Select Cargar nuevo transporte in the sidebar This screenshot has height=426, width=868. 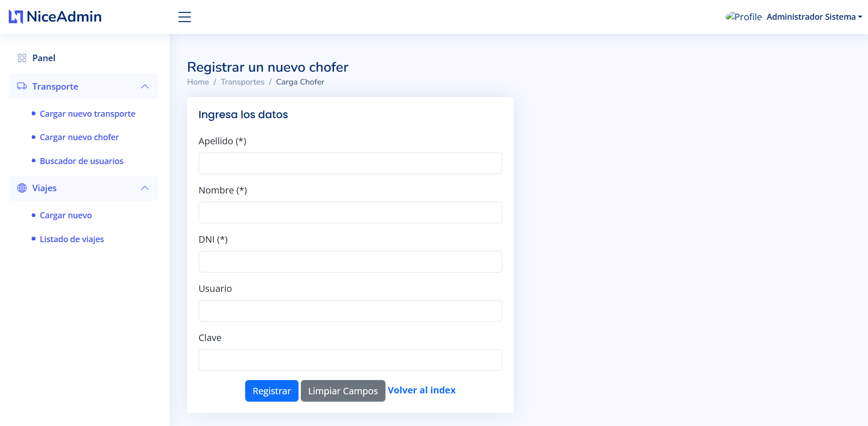click(87, 114)
